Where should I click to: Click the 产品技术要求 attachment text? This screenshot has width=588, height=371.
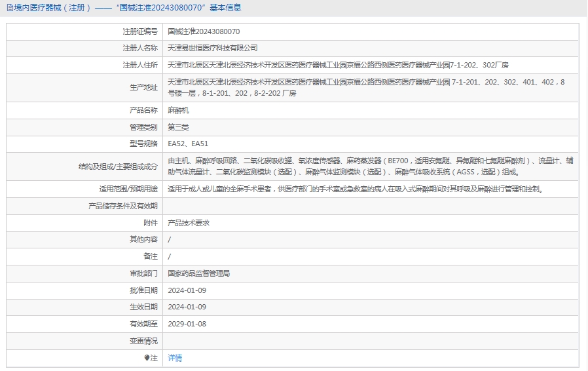pos(189,223)
